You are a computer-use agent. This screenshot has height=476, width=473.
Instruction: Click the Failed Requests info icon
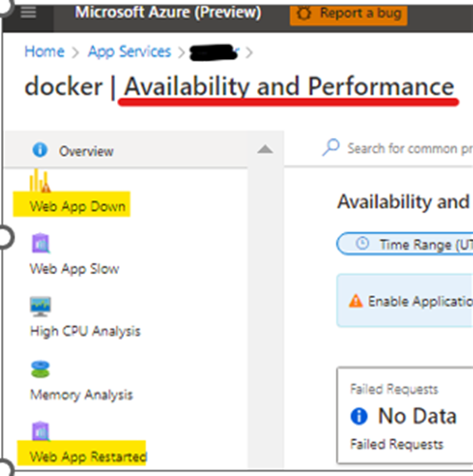359,416
